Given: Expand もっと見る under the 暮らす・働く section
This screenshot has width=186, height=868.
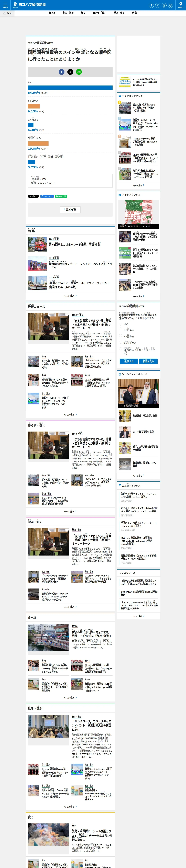Looking at the screenshot, I should pos(70,511).
